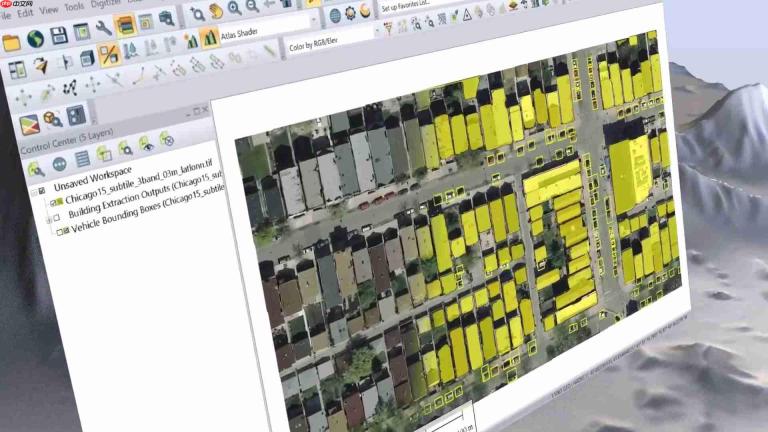Maximize the Control Center panel
This screenshot has width=768, height=432.
pyautogui.click(x=196, y=111)
